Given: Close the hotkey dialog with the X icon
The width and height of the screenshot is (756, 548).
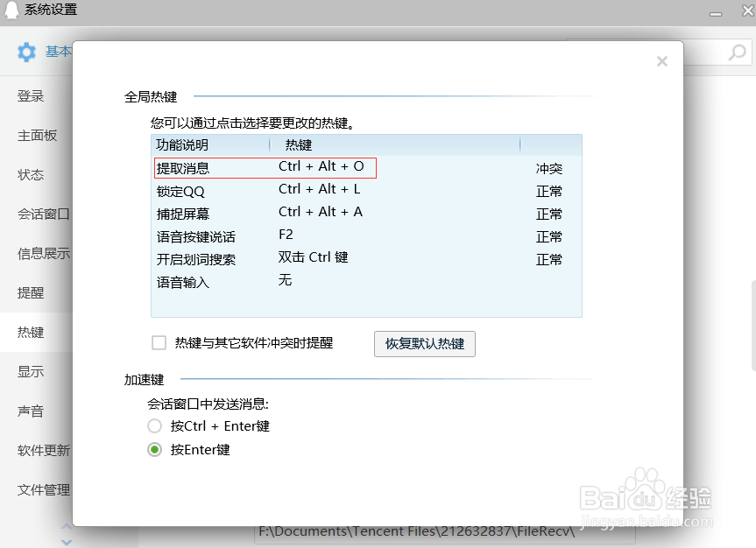Looking at the screenshot, I should point(662,61).
